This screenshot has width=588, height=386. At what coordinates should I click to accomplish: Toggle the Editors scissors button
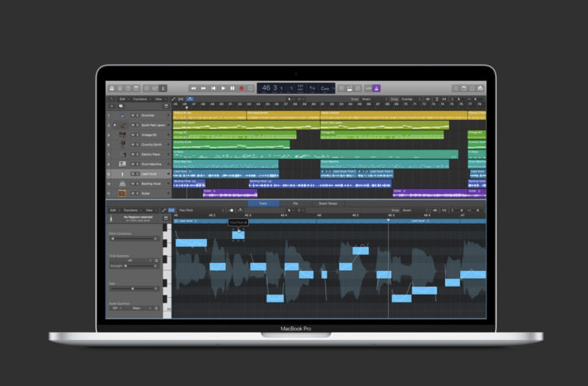[x=163, y=88]
